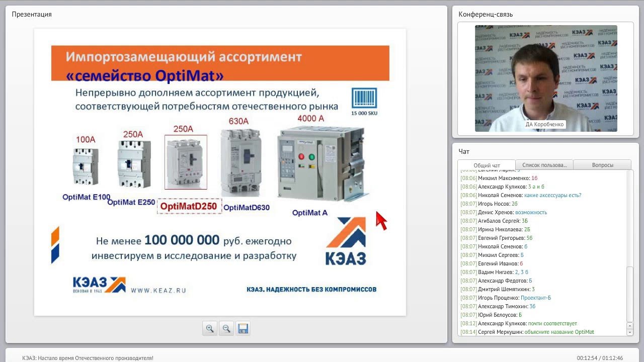The width and height of the screenshot is (644, 362).
Task: Click the 100 000 000 figure on the slide
Action: 182,240
